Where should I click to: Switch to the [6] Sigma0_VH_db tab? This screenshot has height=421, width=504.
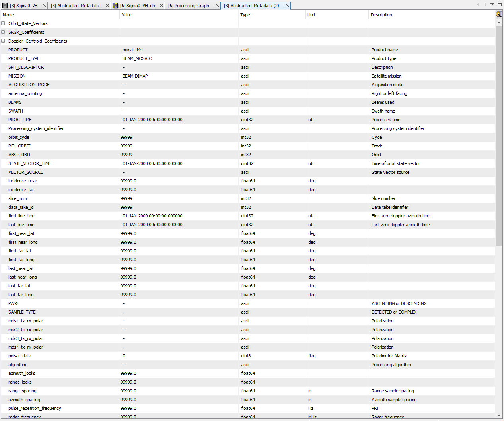(138, 6)
